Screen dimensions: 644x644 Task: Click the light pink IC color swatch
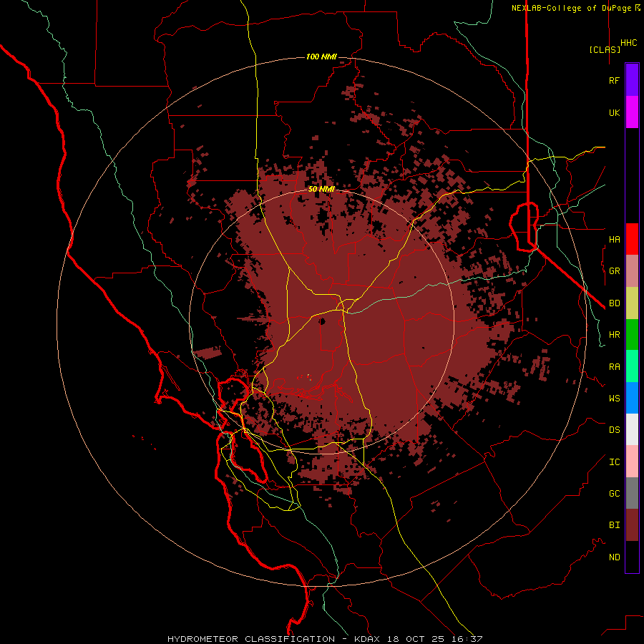632,462
